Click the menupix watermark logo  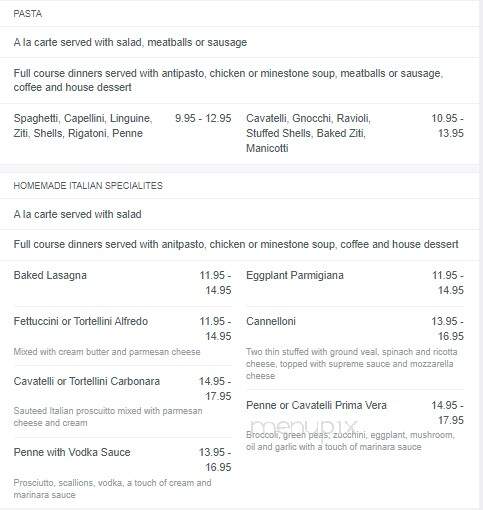(x=303, y=426)
